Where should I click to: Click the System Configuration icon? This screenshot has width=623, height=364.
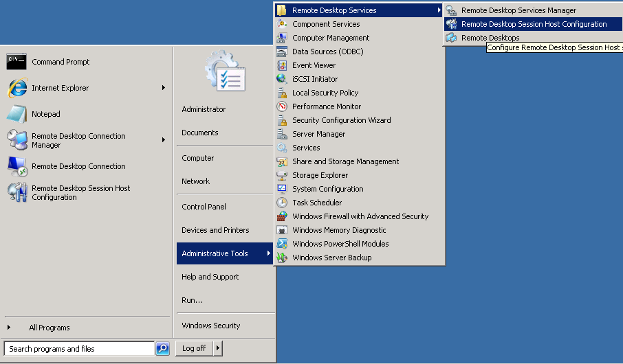(x=282, y=189)
